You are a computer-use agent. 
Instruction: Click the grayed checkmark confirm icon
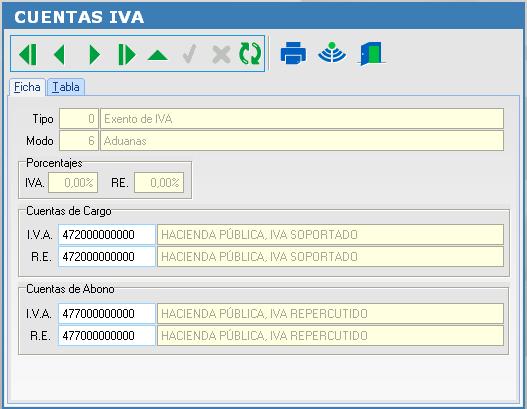(x=190, y=54)
